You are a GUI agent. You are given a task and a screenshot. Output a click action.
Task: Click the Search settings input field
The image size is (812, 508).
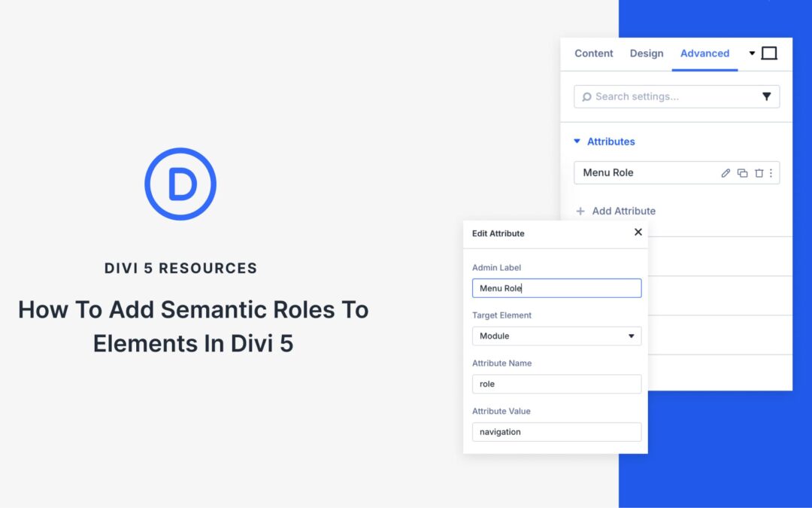[669, 96]
